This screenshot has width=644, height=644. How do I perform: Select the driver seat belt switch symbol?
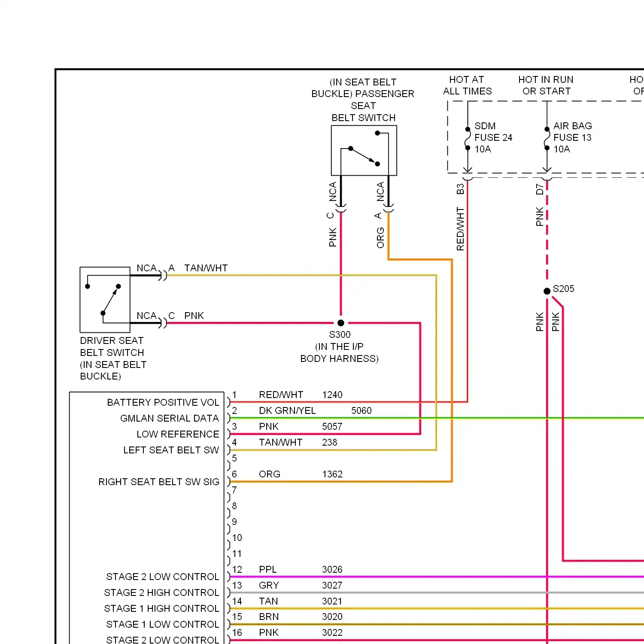(x=105, y=300)
